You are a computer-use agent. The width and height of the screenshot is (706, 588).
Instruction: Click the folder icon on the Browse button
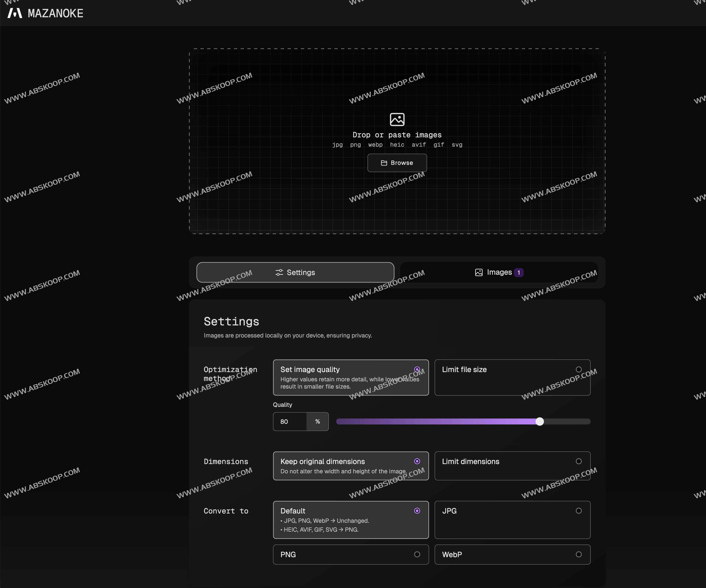point(384,163)
